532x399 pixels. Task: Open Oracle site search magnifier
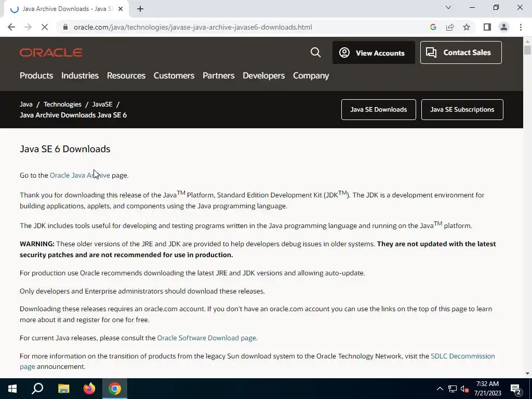(x=315, y=52)
